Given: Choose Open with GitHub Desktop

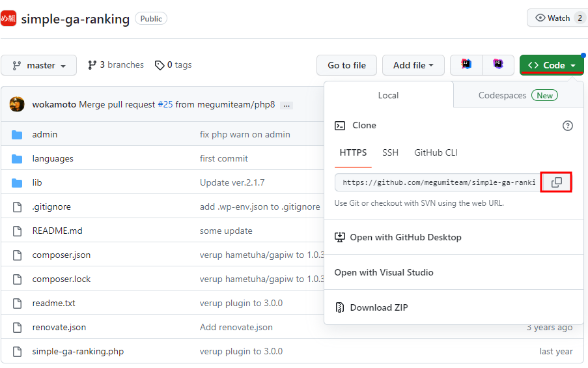Looking at the screenshot, I should 454,237.
